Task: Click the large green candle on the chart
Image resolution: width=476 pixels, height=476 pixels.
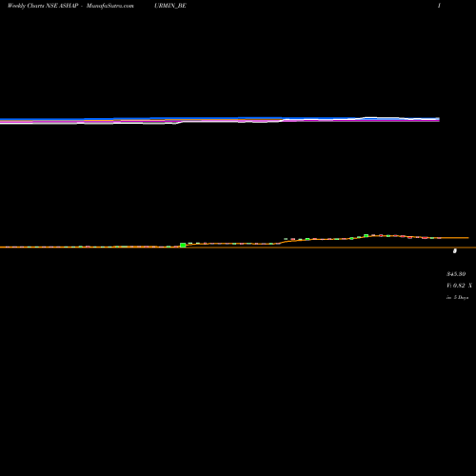Action: coord(183,245)
